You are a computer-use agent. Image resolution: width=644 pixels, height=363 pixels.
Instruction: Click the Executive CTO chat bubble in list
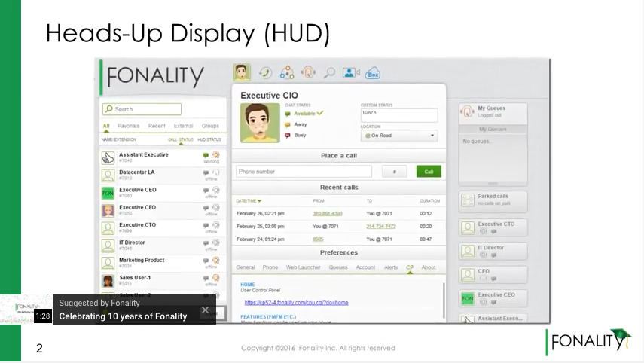coord(206,225)
